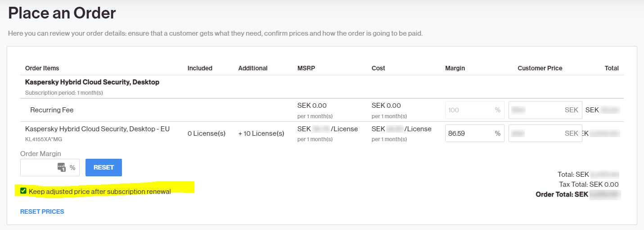Click the Place an Order page title
The height and width of the screenshot is (230, 644).
click(62, 13)
